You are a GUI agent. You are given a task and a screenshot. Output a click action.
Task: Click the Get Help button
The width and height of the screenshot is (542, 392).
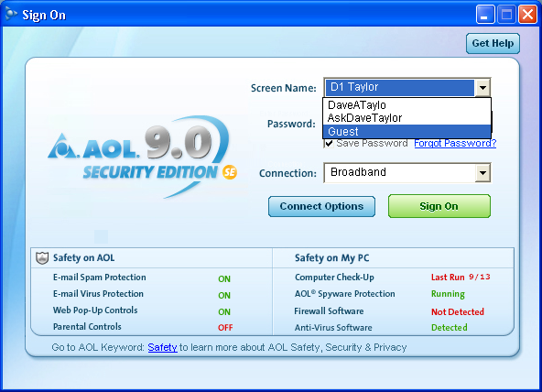[493, 44]
